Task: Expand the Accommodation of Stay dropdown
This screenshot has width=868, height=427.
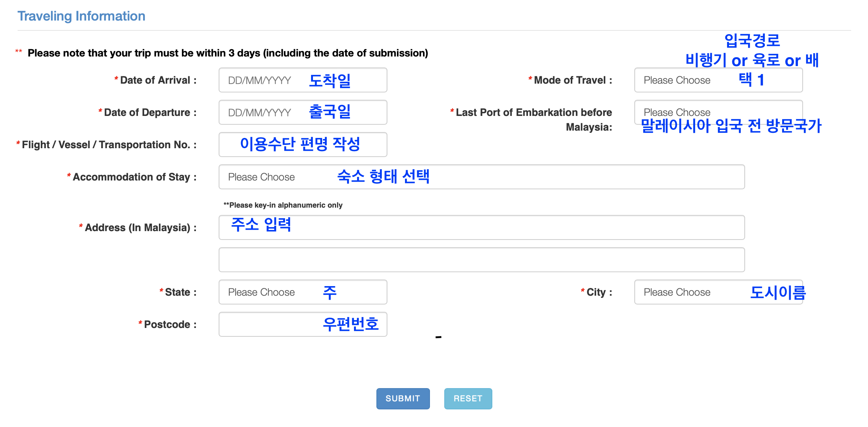Action: [x=481, y=177]
